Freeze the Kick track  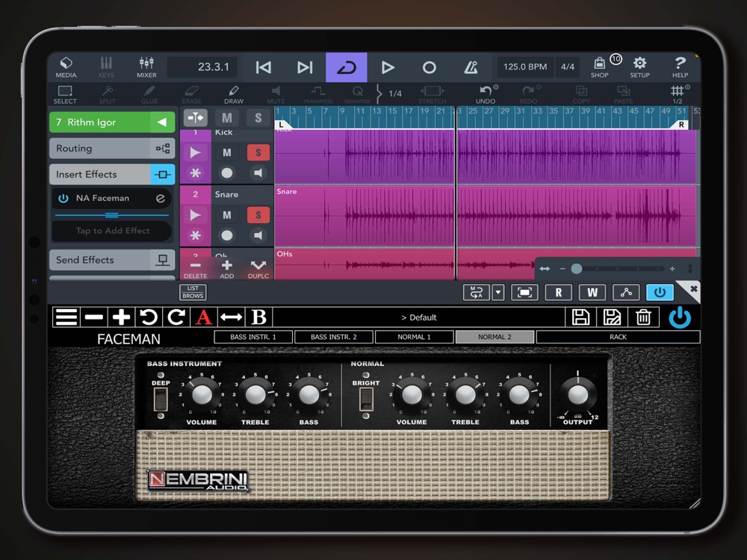(x=195, y=173)
